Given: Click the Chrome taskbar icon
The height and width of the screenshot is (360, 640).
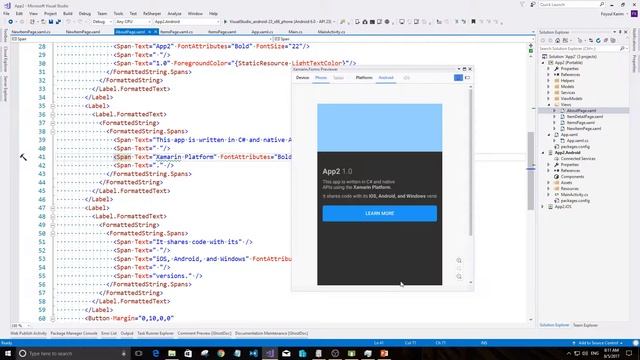Looking at the screenshot, I should pos(221,353).
